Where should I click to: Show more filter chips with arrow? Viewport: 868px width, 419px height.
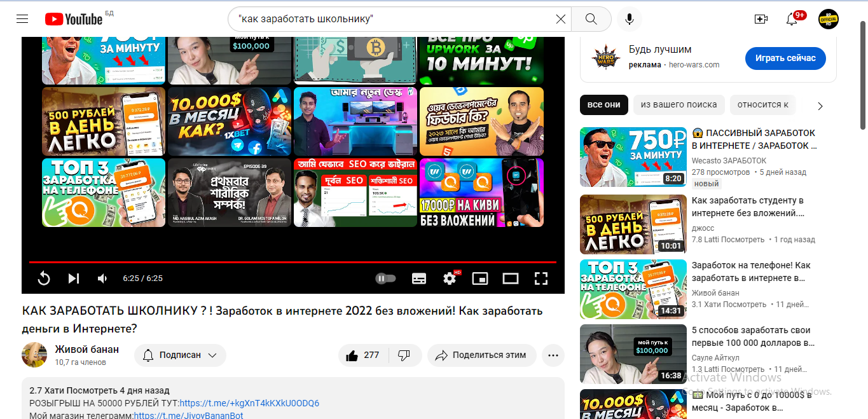pos(820,106)
